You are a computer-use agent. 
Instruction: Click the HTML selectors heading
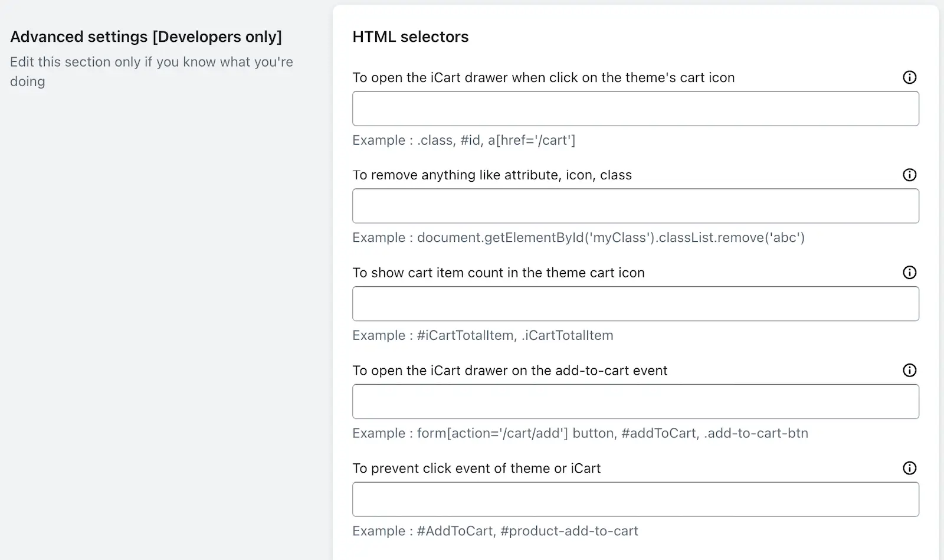tap(411, 37)
